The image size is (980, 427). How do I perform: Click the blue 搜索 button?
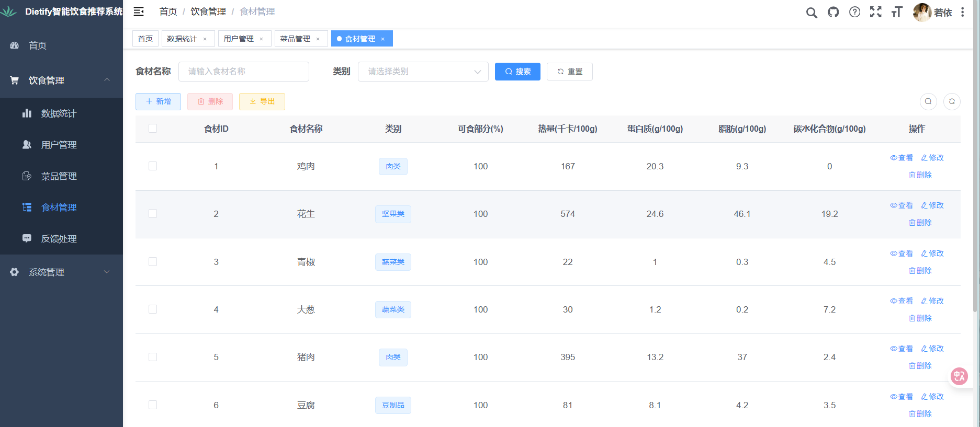click(x=517, y=72)
